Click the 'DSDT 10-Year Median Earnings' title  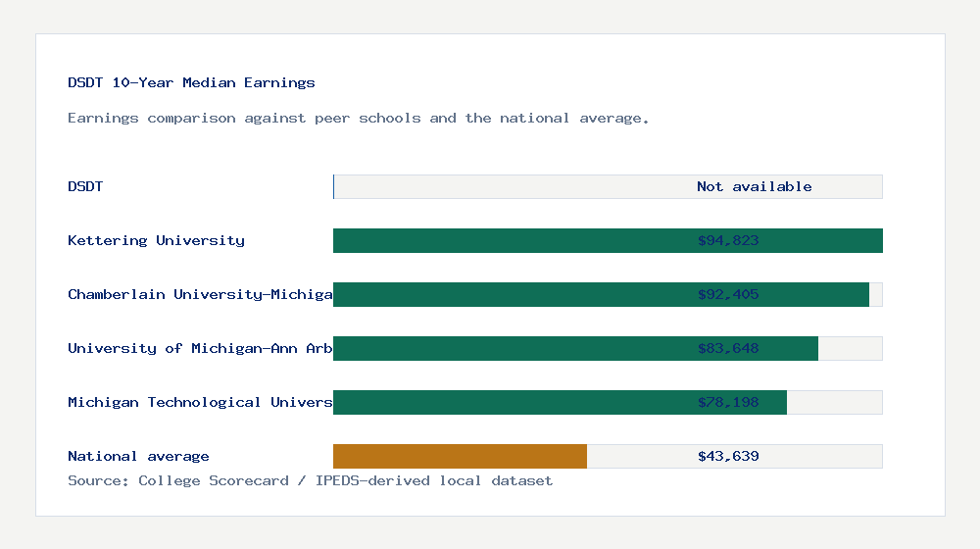pyautogui.click(x=191, y=82)
